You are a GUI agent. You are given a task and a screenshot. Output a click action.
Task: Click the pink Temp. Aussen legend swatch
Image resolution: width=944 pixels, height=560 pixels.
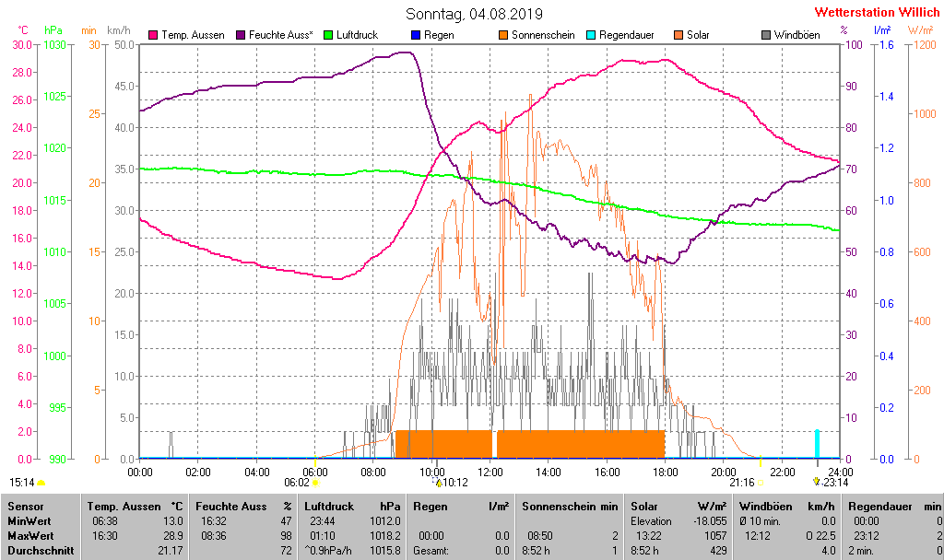tap(153, 35)
